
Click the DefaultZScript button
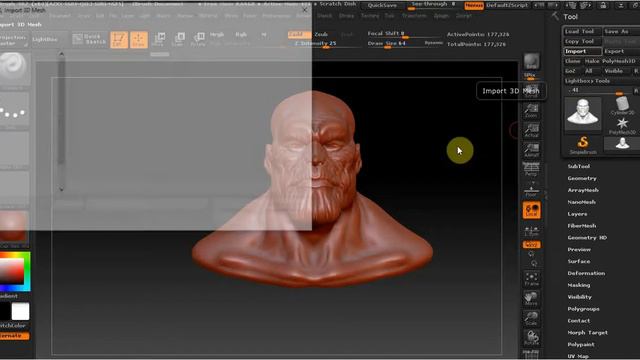[507, 5]
